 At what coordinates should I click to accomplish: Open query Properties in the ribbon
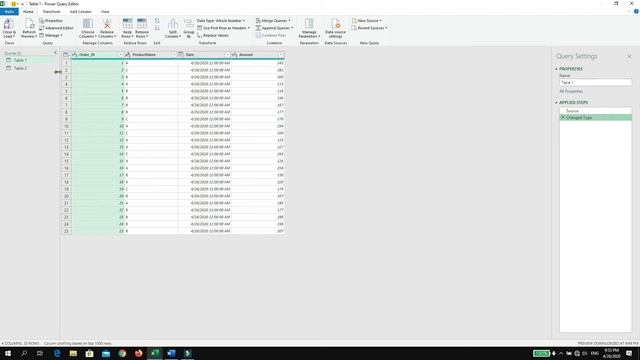click(51, 20)
